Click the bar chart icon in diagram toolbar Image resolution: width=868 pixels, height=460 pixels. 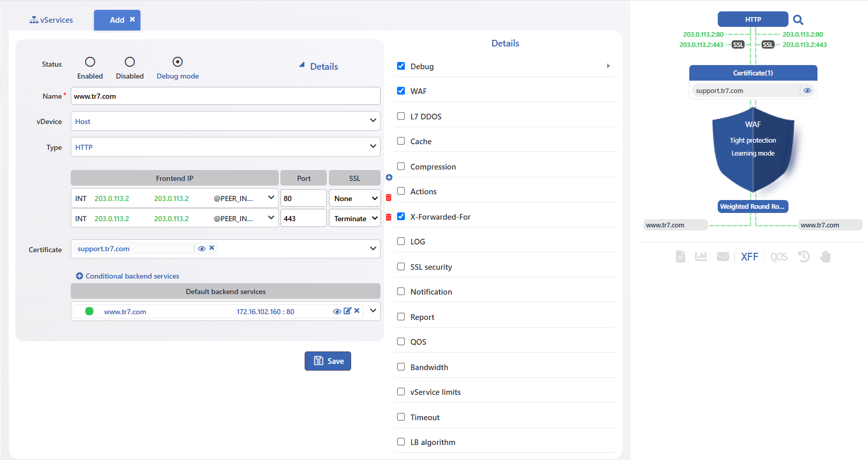[701, 256]
